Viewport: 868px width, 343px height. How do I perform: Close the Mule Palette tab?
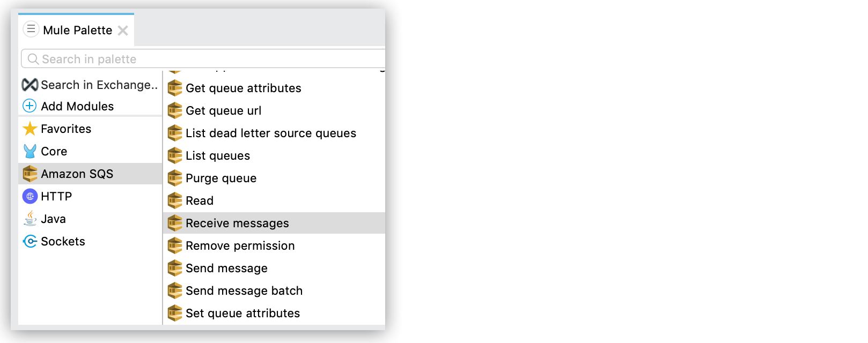point(123,31)
